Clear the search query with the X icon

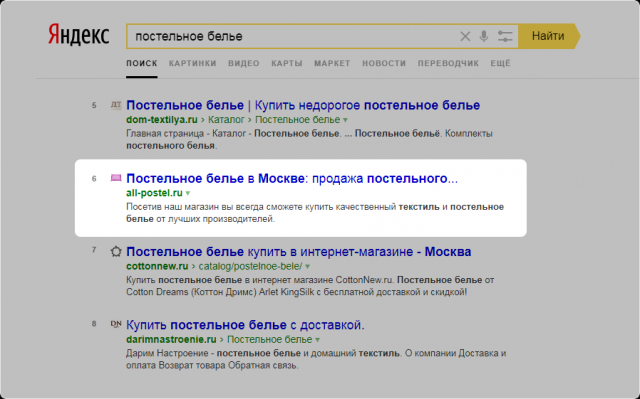[x=465, y=36]
